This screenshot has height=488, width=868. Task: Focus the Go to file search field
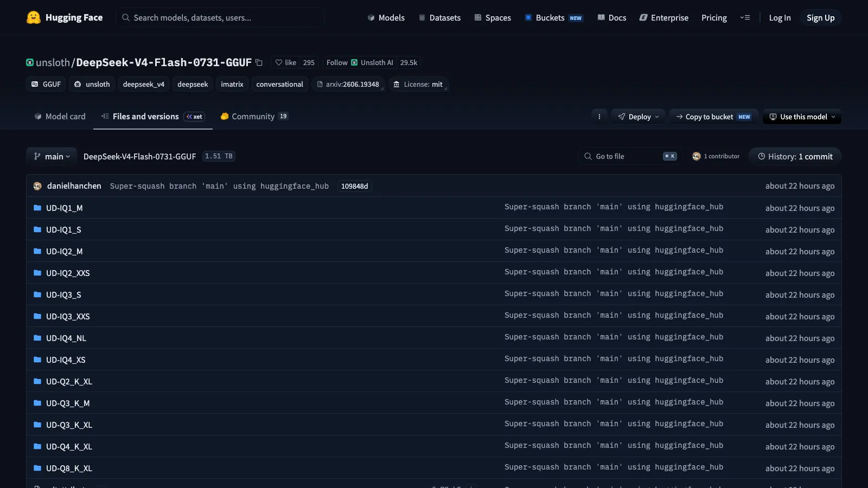pyautogui.click(x=630, y=156)
